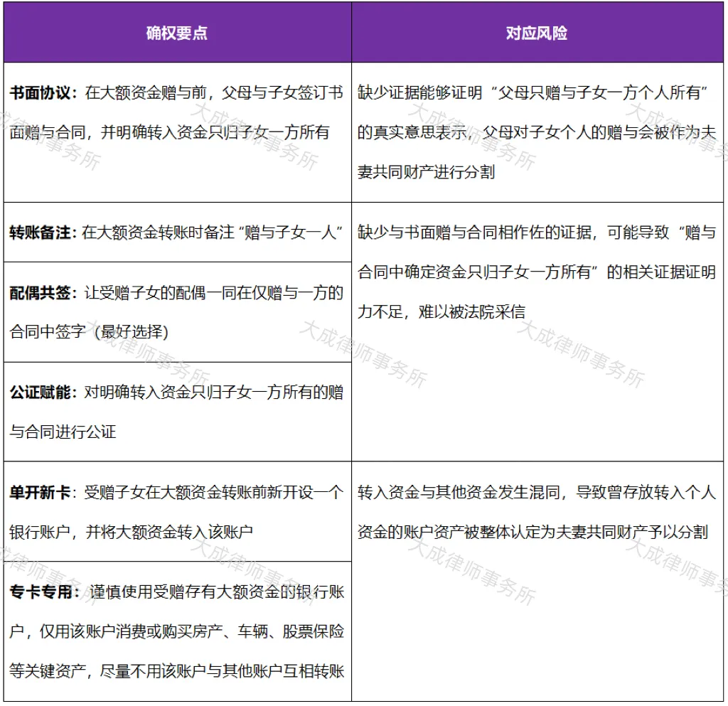Click risk cell starting 转入资金与其他资金
This screenshot has width=728, height=706.
tap(537, 581)
